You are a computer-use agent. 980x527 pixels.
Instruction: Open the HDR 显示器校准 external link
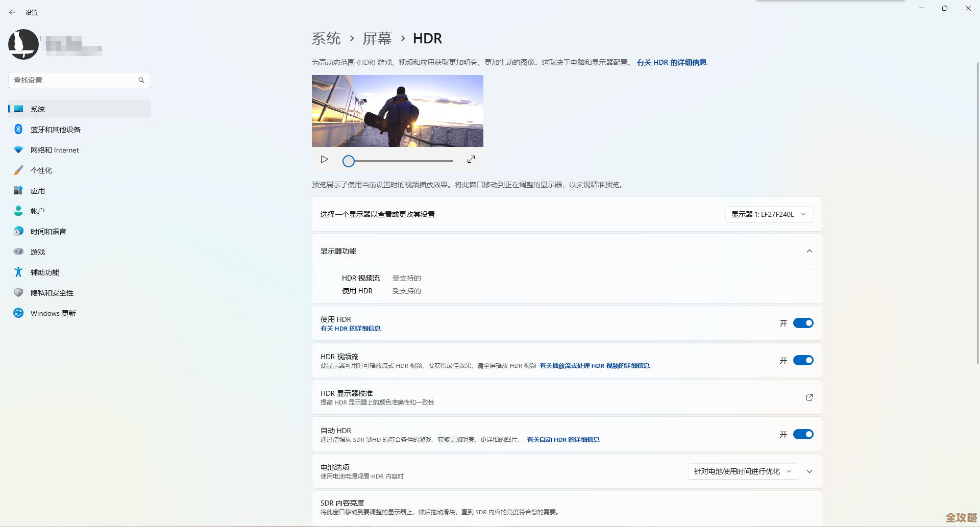point(809,397)
